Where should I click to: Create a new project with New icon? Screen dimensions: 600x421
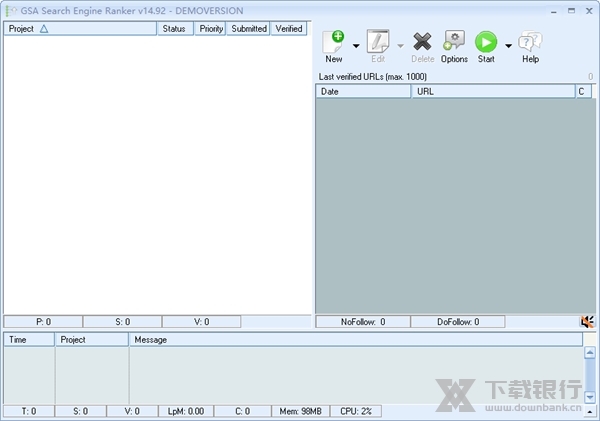coord(334,42)
